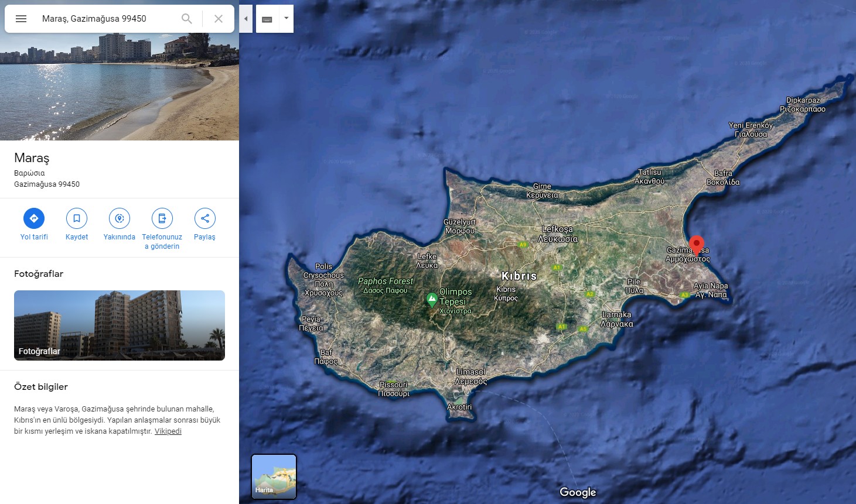Click the Maraş beach header photo
Image resolution: width=856 pixels, height=504 pixels.
[120, 88]
